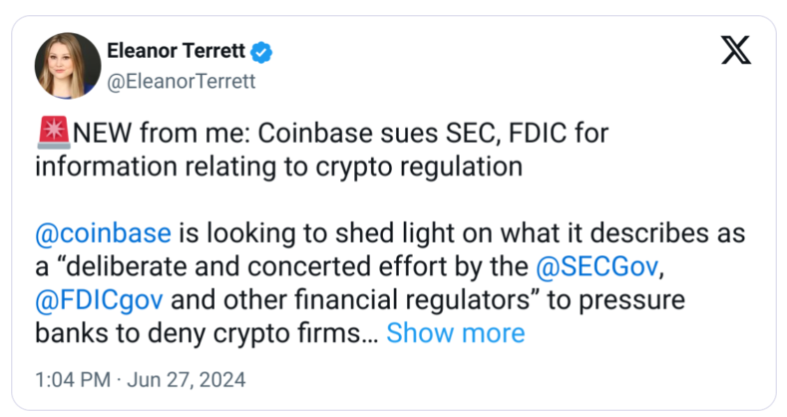Image resolution: width=787 pixels, height=417 pixels.
Task: Expand the tweet with Show more
Action: pyautogui.click(x=455, y=332)
